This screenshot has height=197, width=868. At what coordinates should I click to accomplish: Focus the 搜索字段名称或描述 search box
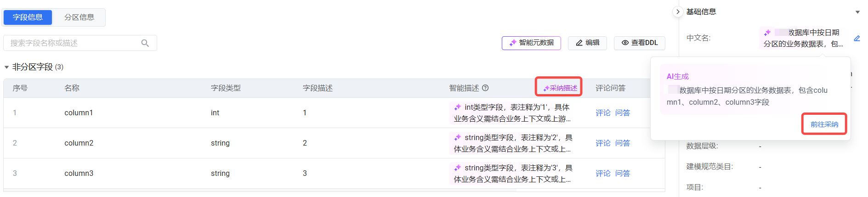tap(74, 43)
